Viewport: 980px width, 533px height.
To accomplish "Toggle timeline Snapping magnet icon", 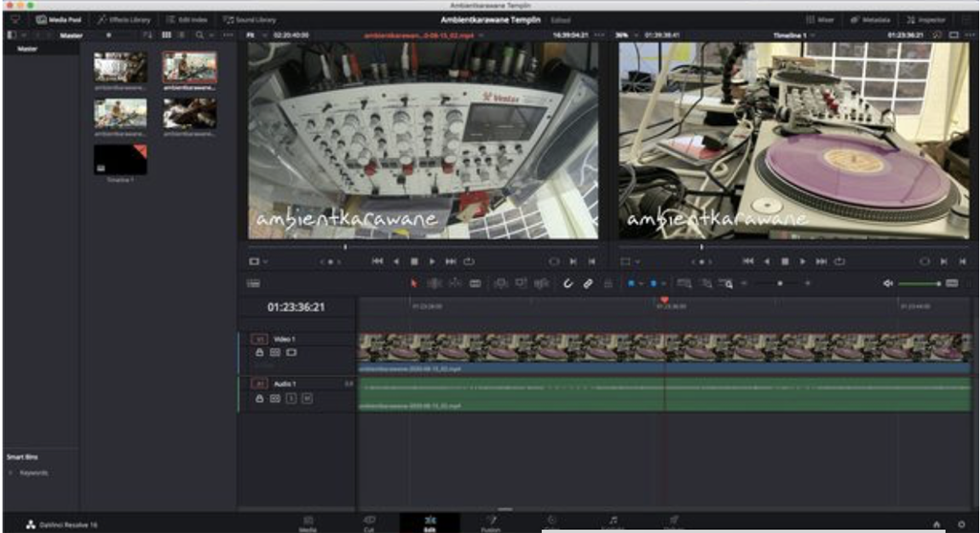I will click(x=567, y=283).
